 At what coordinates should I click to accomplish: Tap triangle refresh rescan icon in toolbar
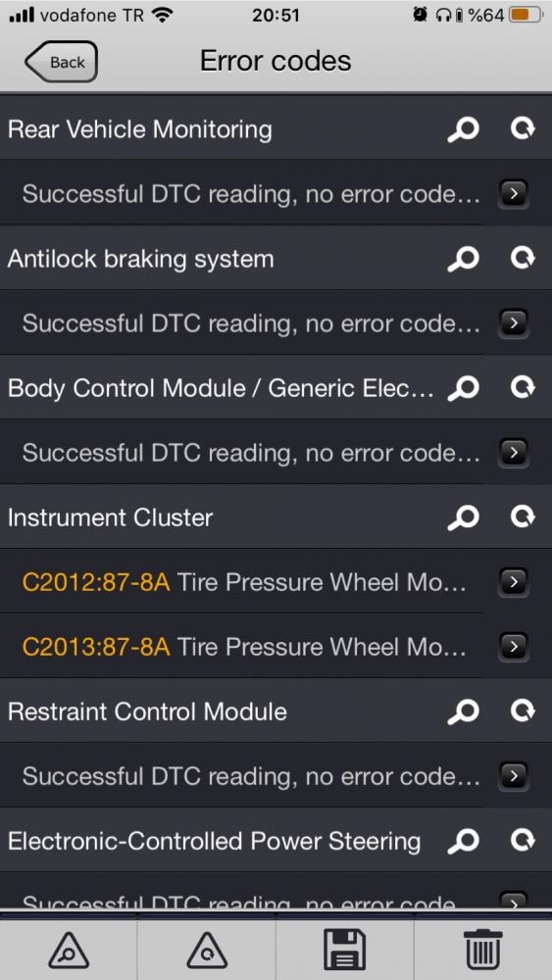pos(207,952)
